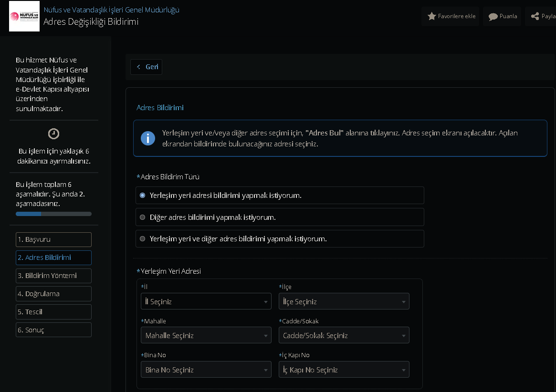This screenshot has width=556, height=392.
Task: Click the Nüfus ve Vatandaşlık logo image
Action: tap(24, 16)
